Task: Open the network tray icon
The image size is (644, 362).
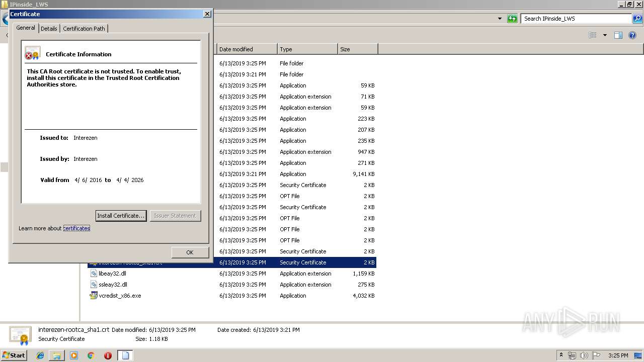Action: click(572, 355)
